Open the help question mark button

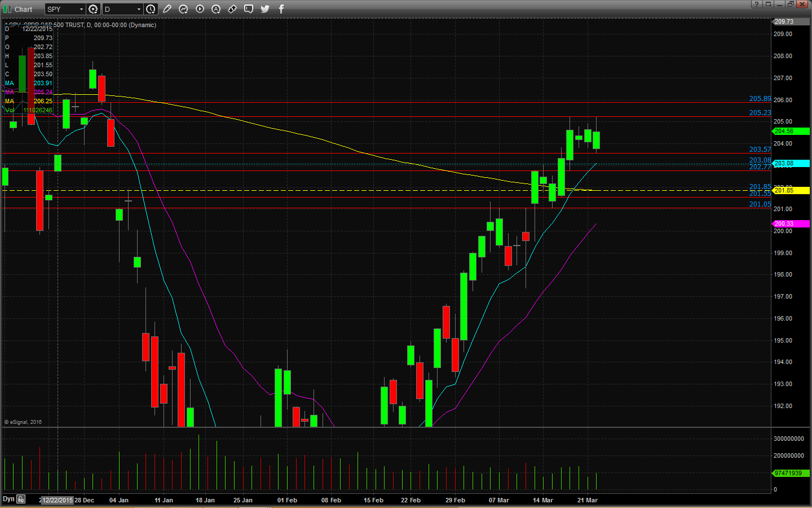tap(757, 4)
